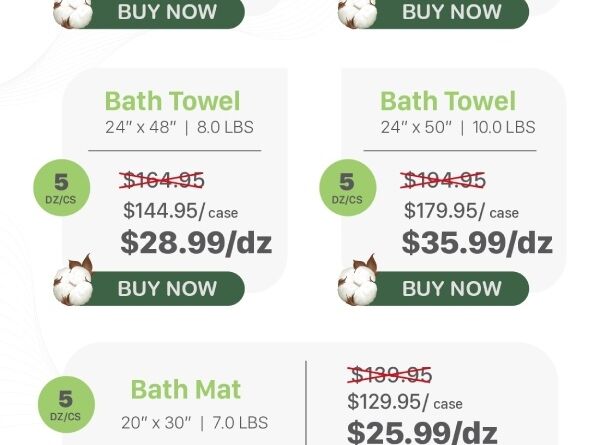The width and height of the screenshot is (600, 445).
Task: Open the Bath Towel 24" x 50" product title
Action: (x=448, y=101)
